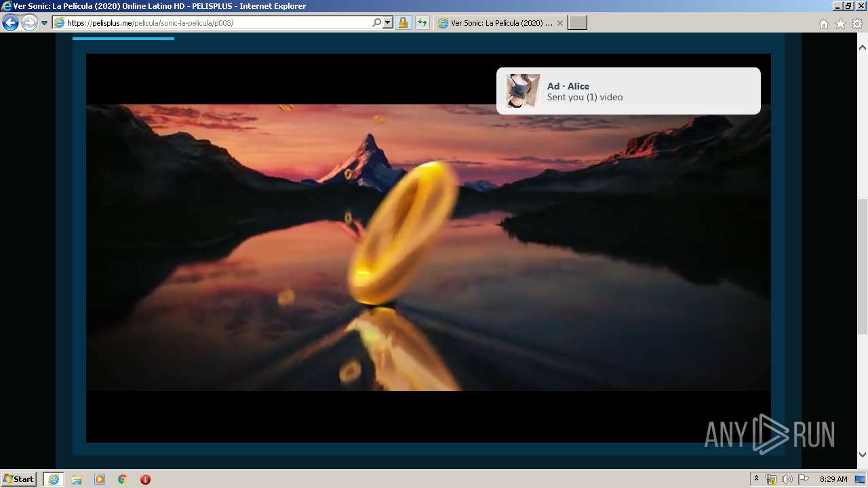This screenshot has height=488, width=868.
Task: Click the browser Forward arrow button
Action: click(x=29, y=23)
